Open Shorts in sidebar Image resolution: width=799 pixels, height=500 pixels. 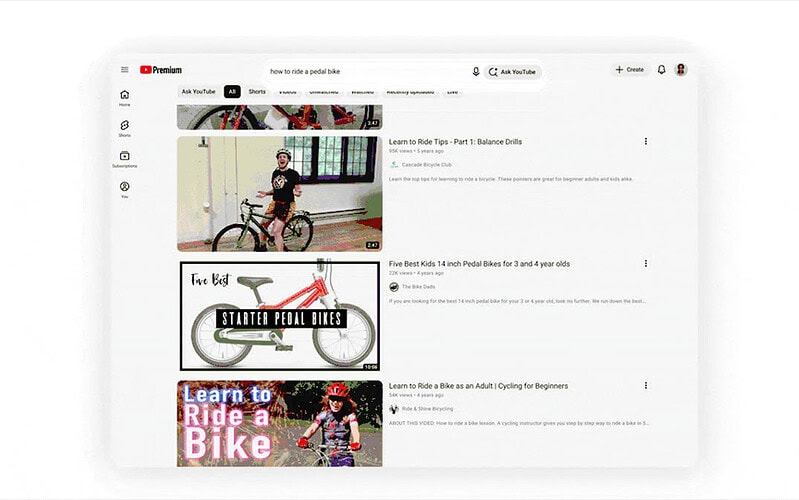coord(124,128)
